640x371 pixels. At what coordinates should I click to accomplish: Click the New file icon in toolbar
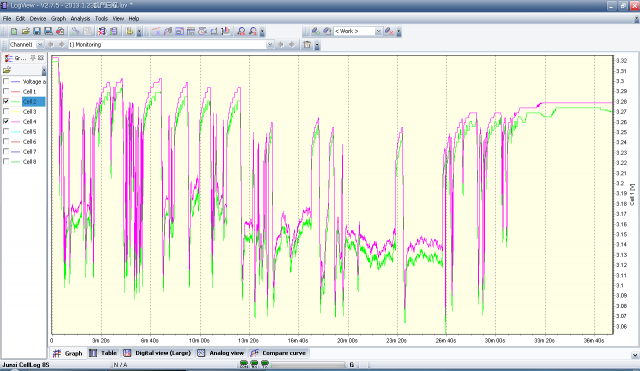14,31
